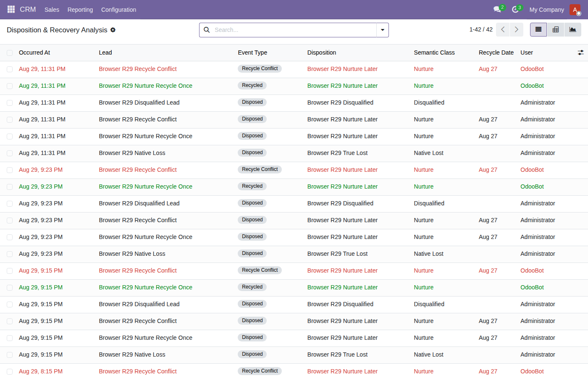Go to next page of records
The height and width of the screenshot is (378, 588).
click(x=517, y=29)
